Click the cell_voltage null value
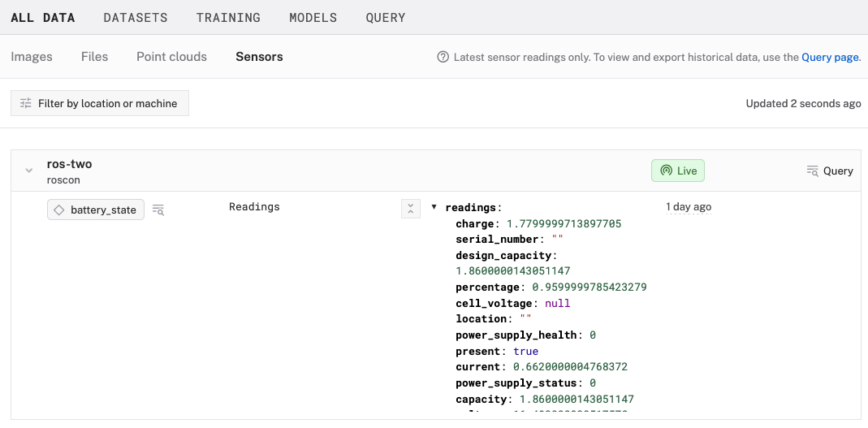Viewport: 868px width, 428px height. [x=558, y=304]
